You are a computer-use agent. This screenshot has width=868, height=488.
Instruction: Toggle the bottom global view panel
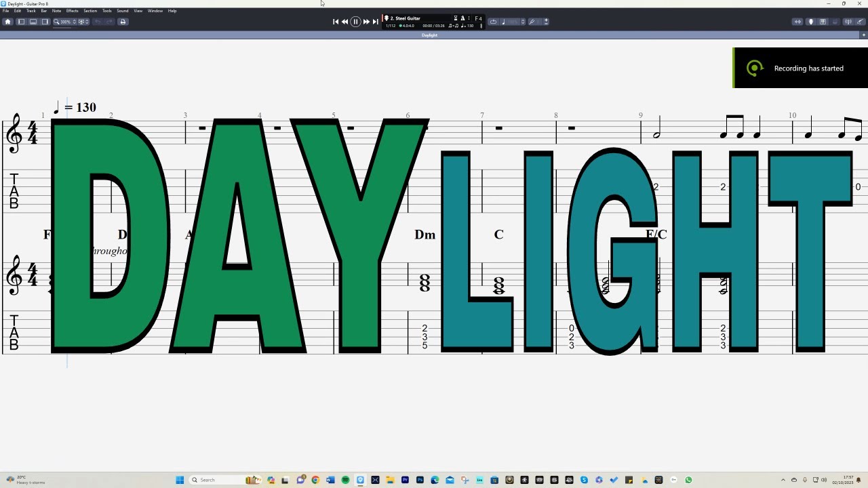click(33, 22)
